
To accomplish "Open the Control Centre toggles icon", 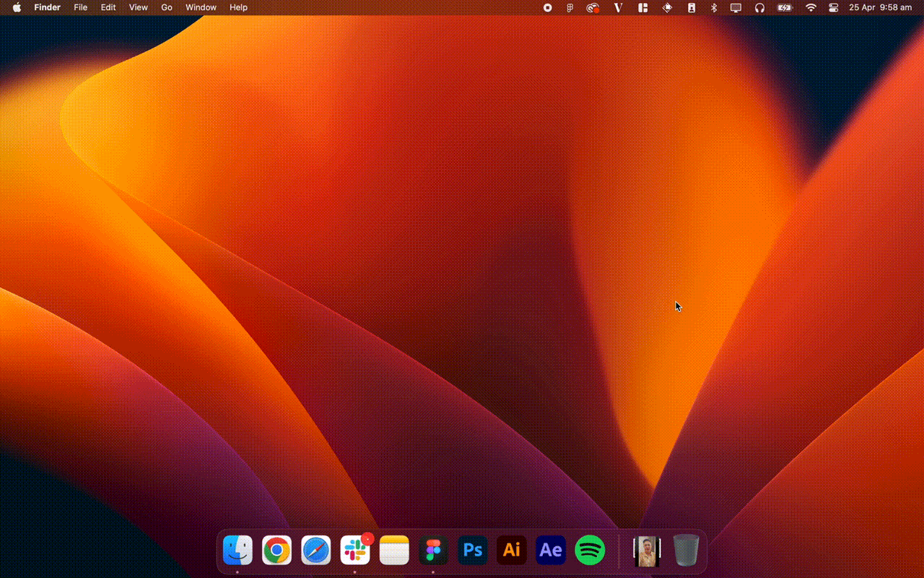I will click(x=833, y=7).
